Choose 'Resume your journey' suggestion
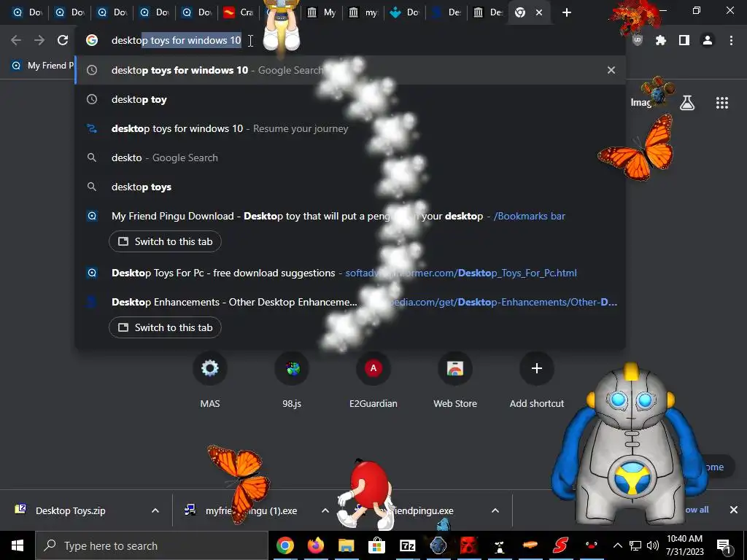Image resolution: width=747 pixels, height=560 pixels. point(350,128)
